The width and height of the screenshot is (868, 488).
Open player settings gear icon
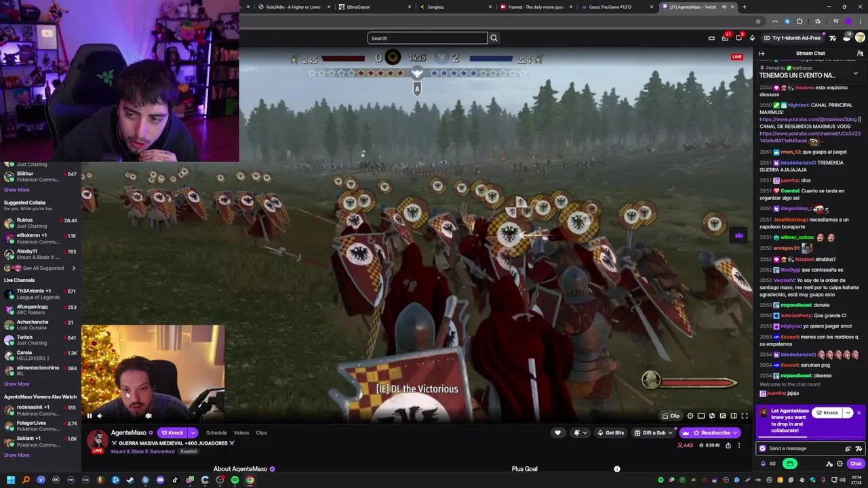[690, 416]
